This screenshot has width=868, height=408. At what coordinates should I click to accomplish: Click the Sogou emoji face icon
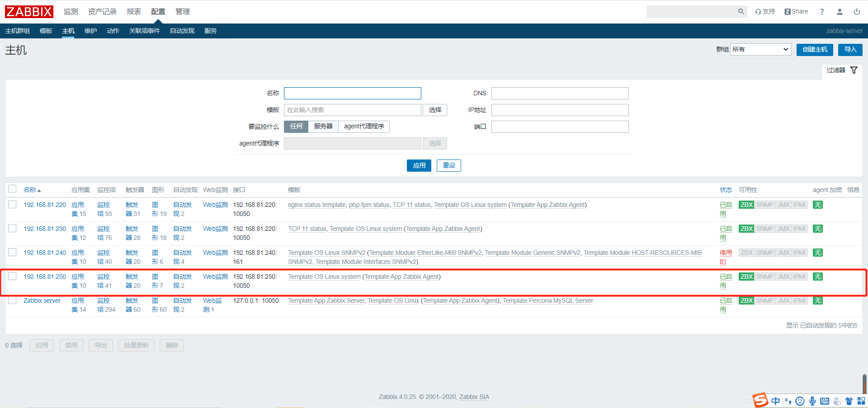(x=800, y=401)
